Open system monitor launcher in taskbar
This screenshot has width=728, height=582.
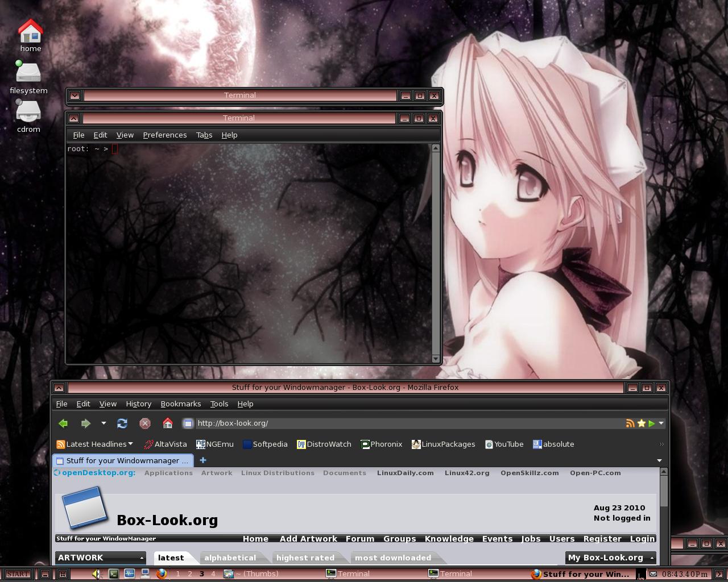click(x=129, y=574)
